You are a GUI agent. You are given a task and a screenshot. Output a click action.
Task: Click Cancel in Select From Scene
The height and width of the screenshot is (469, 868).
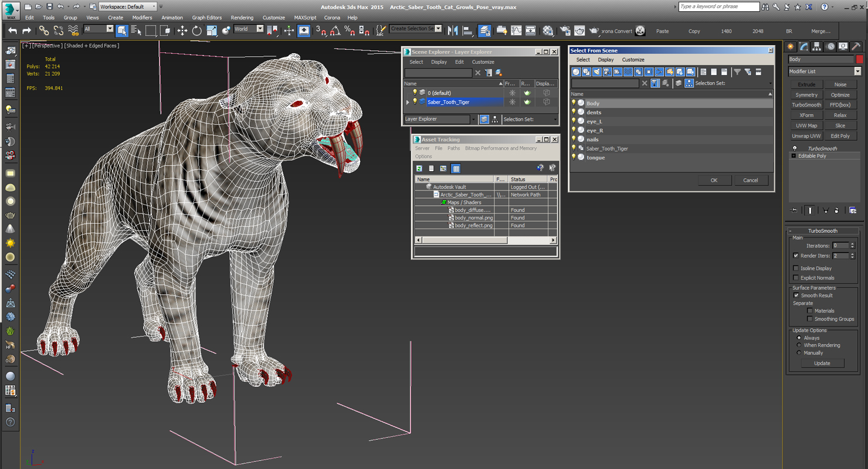click(751, 181)
